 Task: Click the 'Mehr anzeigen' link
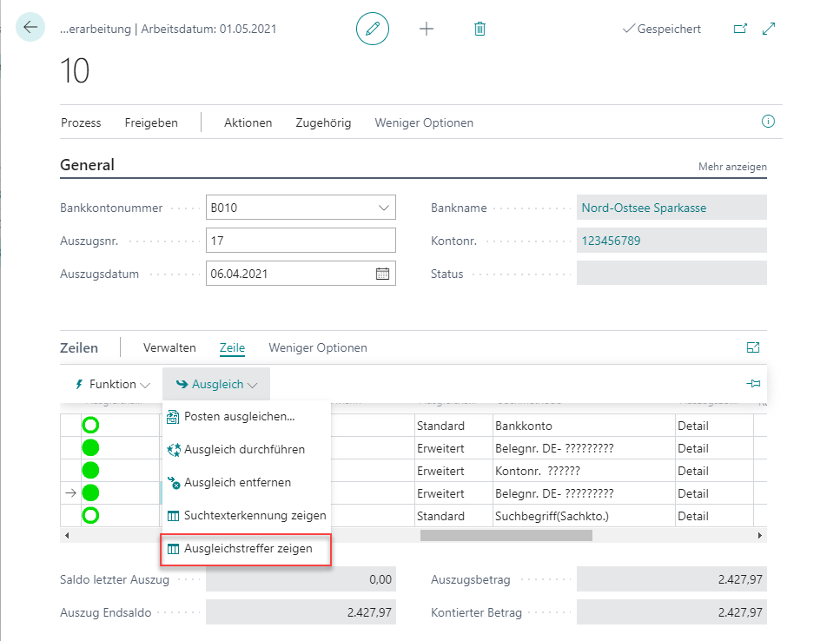pyautogui.click(x=731, y=167)
